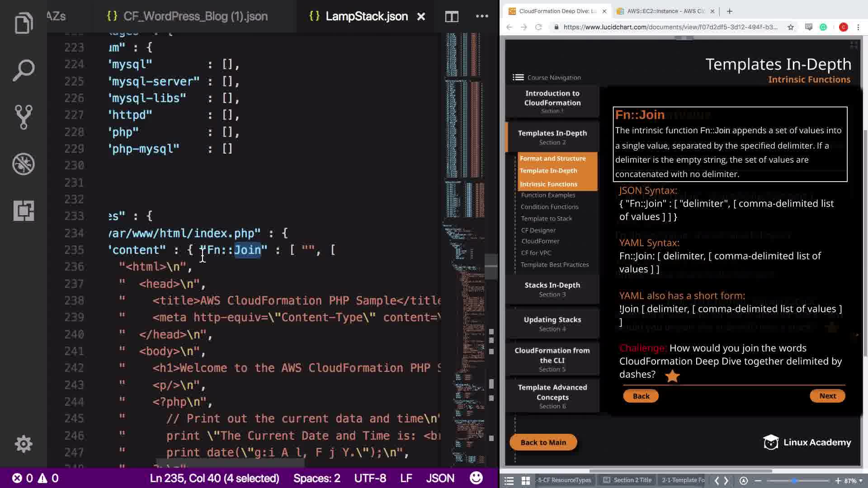Open the Extensions view icon
The height and width of the screenshot is (488, 868).
pyautogui.click(x=24, y=211)
